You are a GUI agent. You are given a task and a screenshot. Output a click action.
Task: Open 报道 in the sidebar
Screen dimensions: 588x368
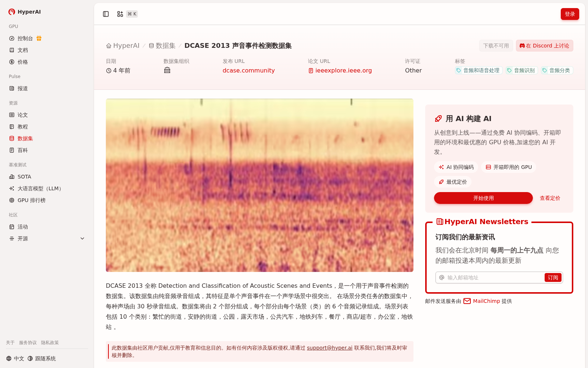click(47, 88)
